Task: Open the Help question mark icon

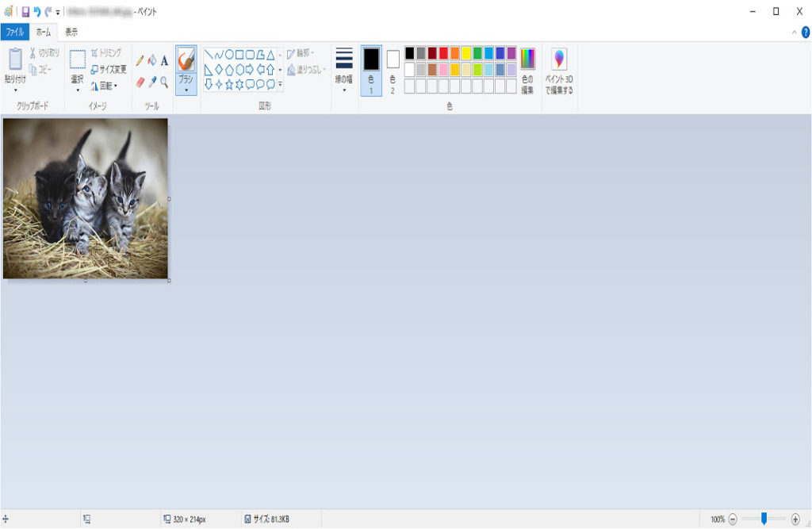Action: [806, 32]
